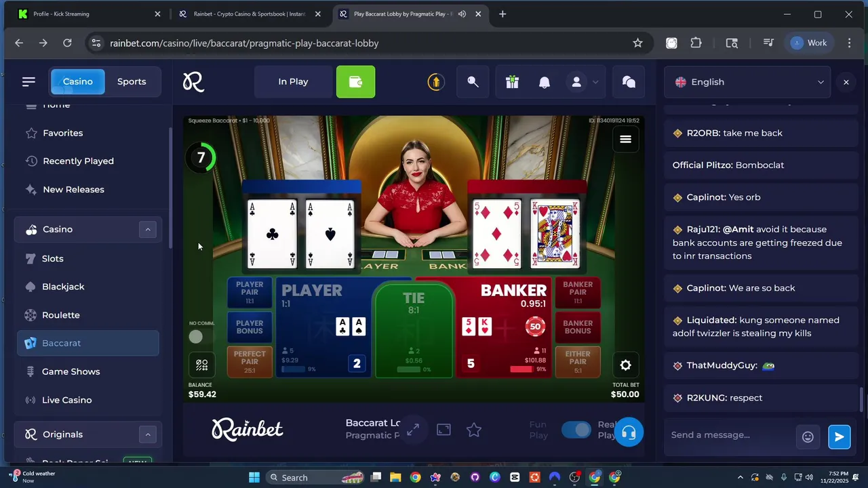Click the theater mode frame icon
The width and height of the screenshot is (868, 488).
tap(443, 430)
